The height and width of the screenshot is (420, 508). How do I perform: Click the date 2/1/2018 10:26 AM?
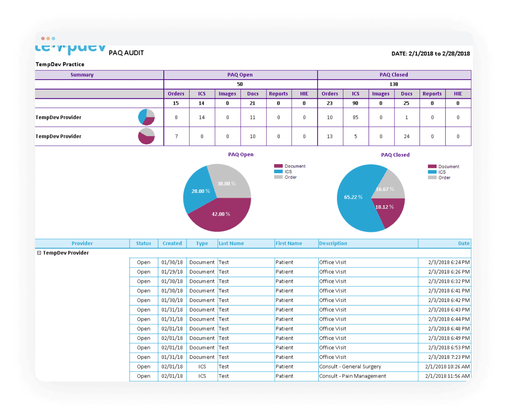(448, 367)
